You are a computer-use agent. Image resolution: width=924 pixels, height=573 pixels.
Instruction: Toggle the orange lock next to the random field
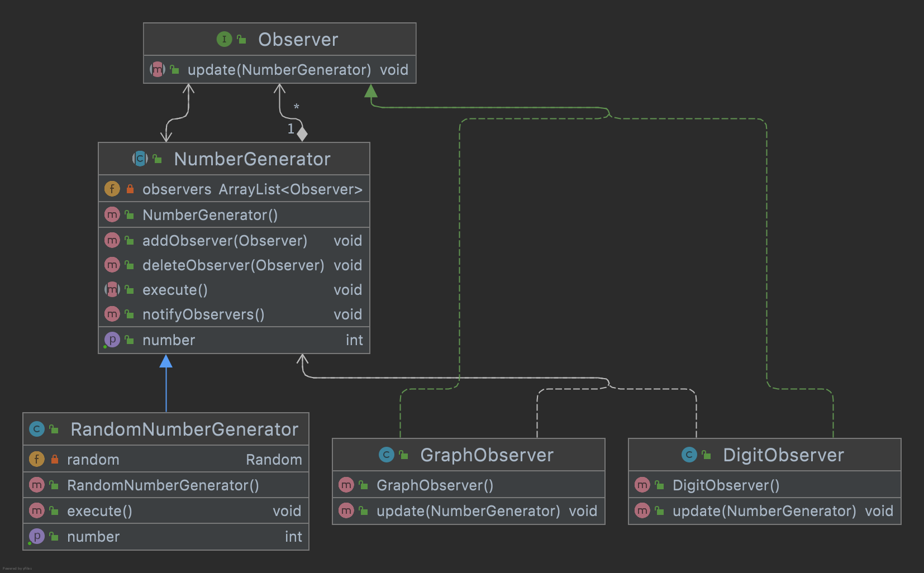click(x=54, y=459)
